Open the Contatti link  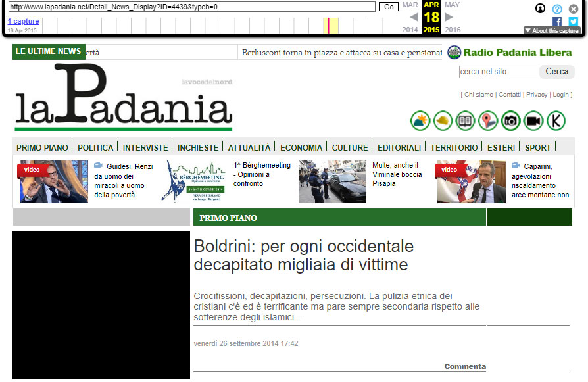click(x=510, y=95)
